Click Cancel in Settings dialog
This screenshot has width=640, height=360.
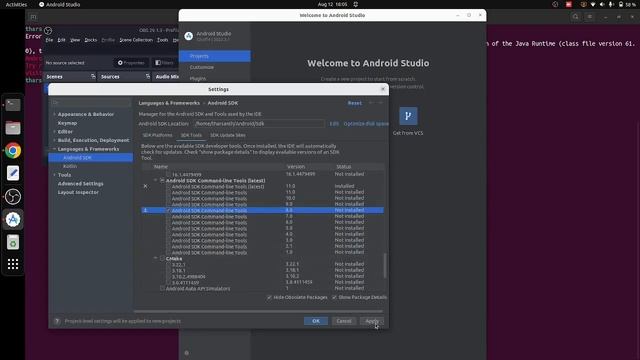(344, 321)
